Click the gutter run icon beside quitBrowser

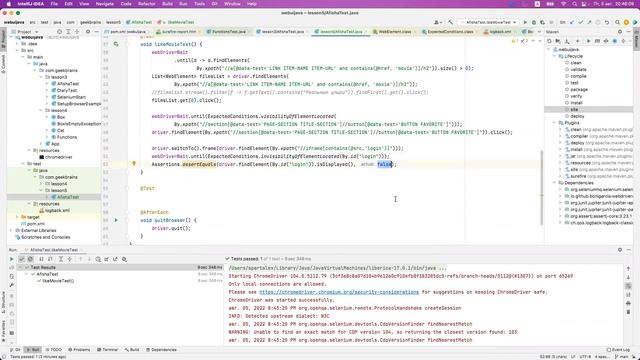tap(116, 220)
